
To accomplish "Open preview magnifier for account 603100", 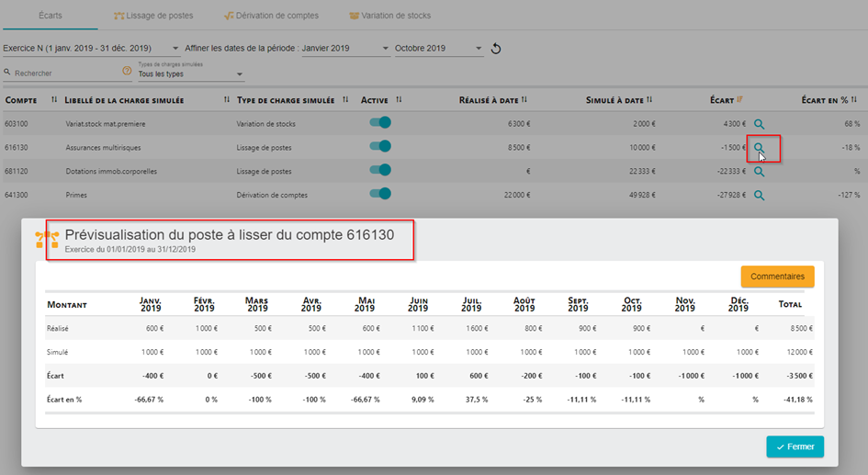I will (x=759, y=123).
